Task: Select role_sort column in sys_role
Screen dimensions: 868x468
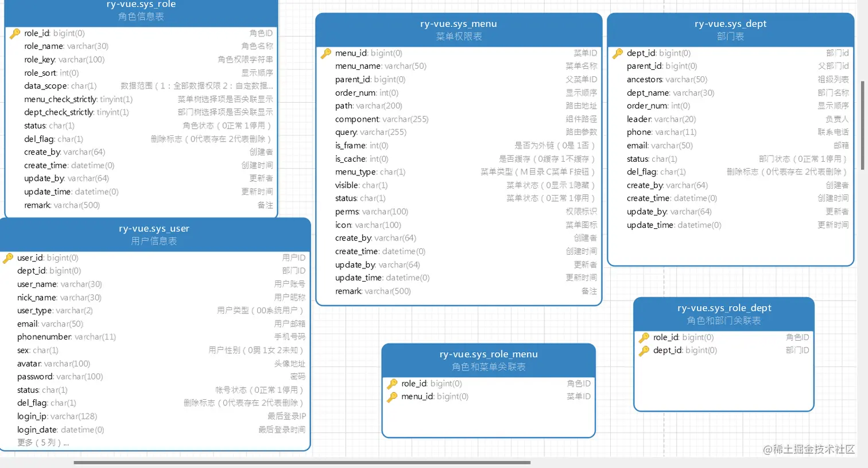Action: tap(141, 73)
